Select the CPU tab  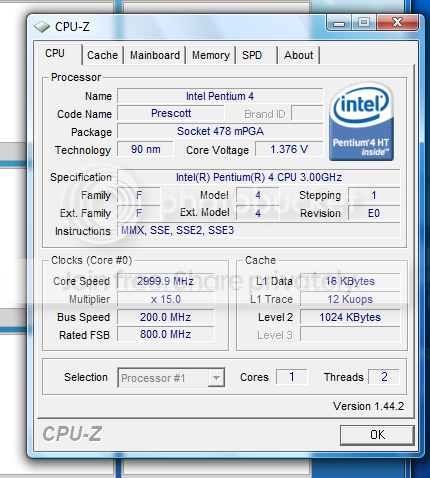coord(55,53)
